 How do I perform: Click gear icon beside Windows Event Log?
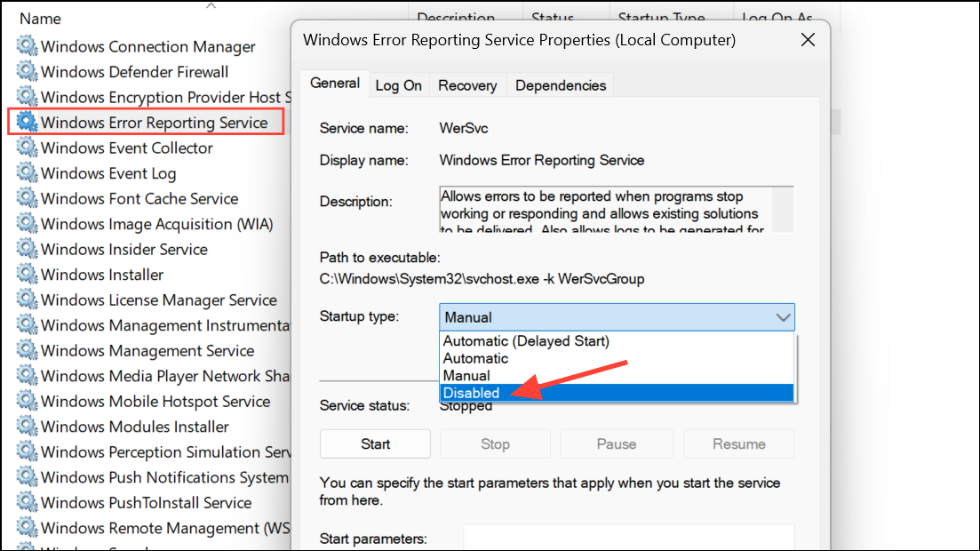tap(27, 172)
